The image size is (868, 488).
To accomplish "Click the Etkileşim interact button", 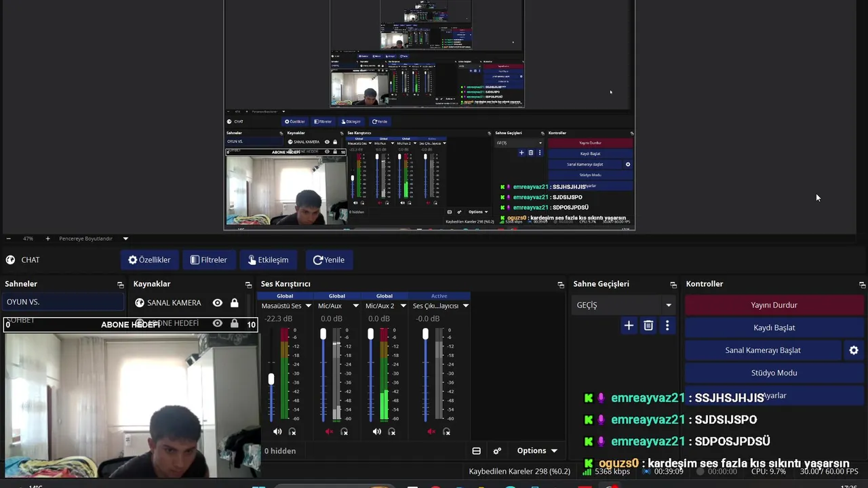I will point(268,260).
